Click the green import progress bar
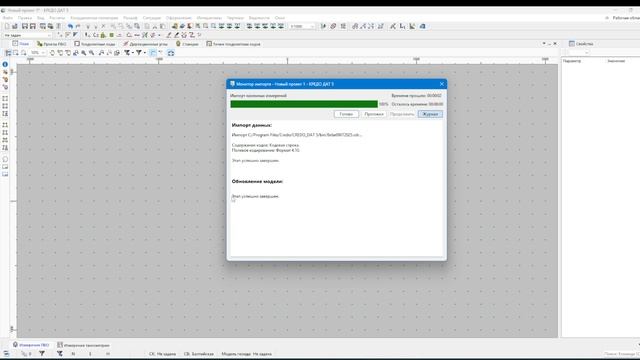The width and height of the screenshot is (640, 360). [x=304, y=104]
